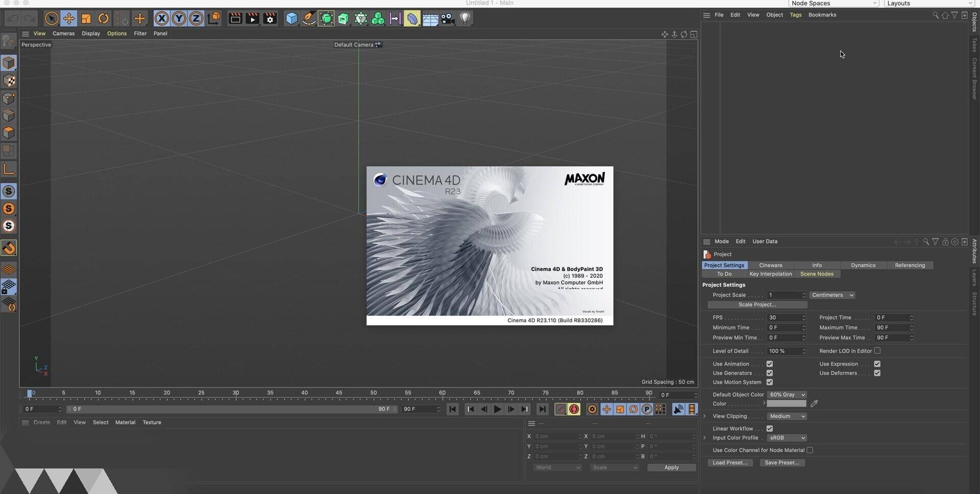Uncheck the Use Animation checkbox
This screenshot has width=980, height=494.
point(769,364)
